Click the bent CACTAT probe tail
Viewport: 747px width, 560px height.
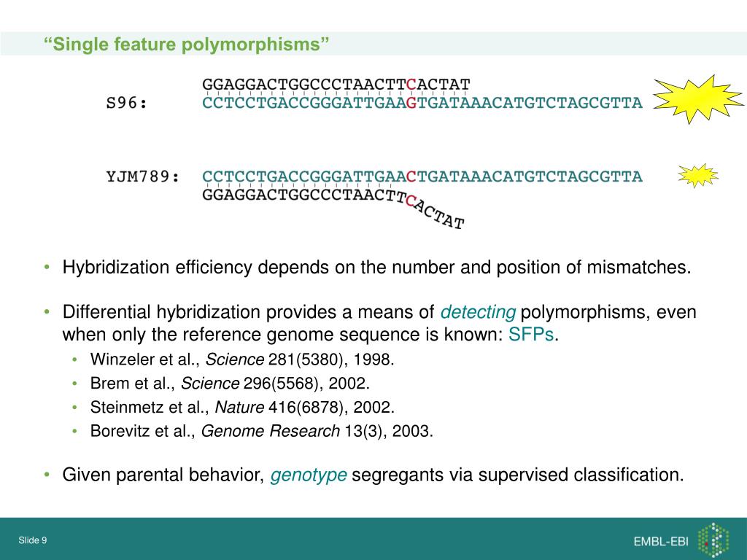click(x=435, y=212)
